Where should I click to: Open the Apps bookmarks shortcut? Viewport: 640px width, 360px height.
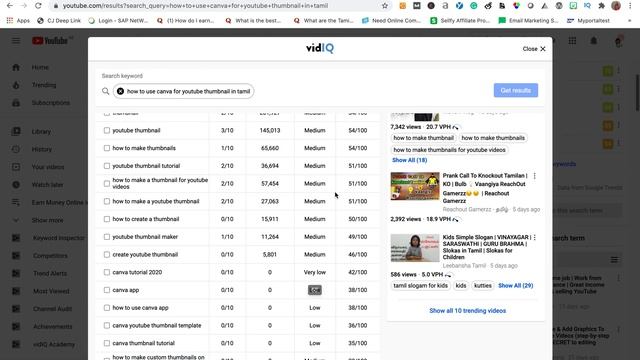(18, 20)
